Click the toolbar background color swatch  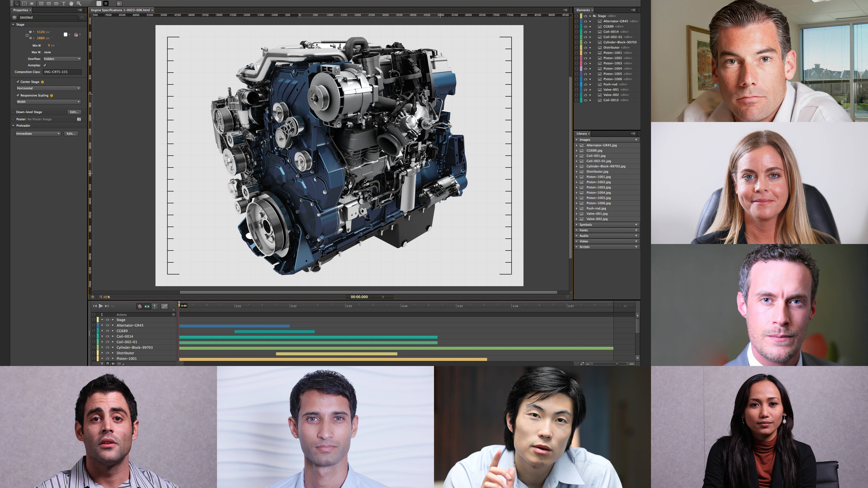coord(99,3)
